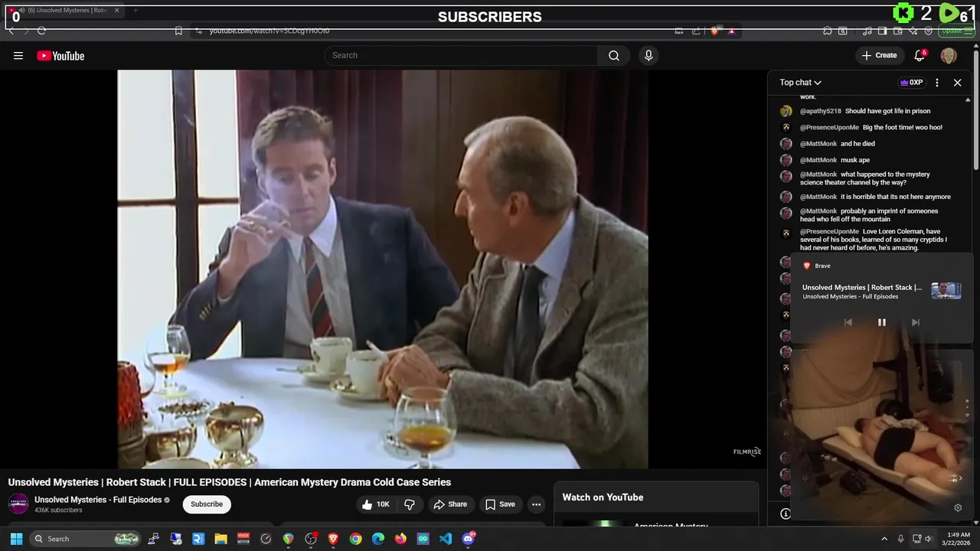Image resolution: width=980 pixels, height=551 pixels.
Task: Subscribe to the channel
Action: [207, 504]
